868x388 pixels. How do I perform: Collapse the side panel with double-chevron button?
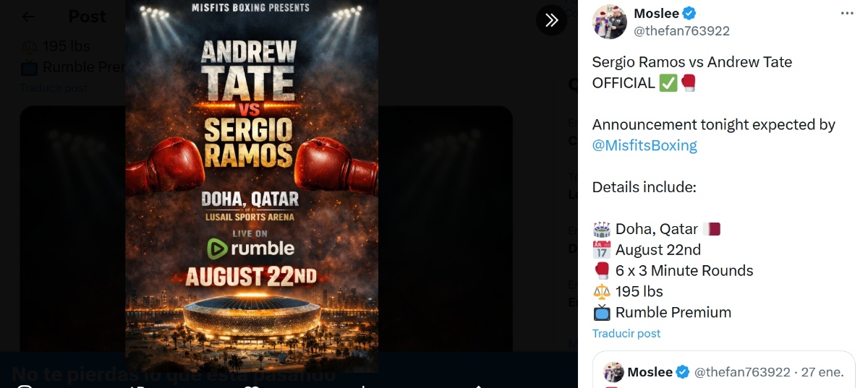[x=551, y=20]
